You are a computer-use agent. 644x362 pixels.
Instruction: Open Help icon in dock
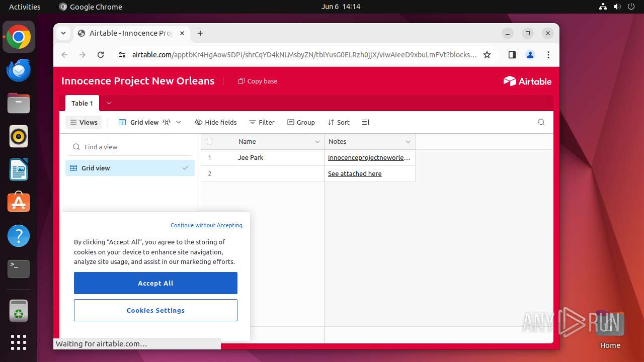pyautogui.click(x=19, y=236)
